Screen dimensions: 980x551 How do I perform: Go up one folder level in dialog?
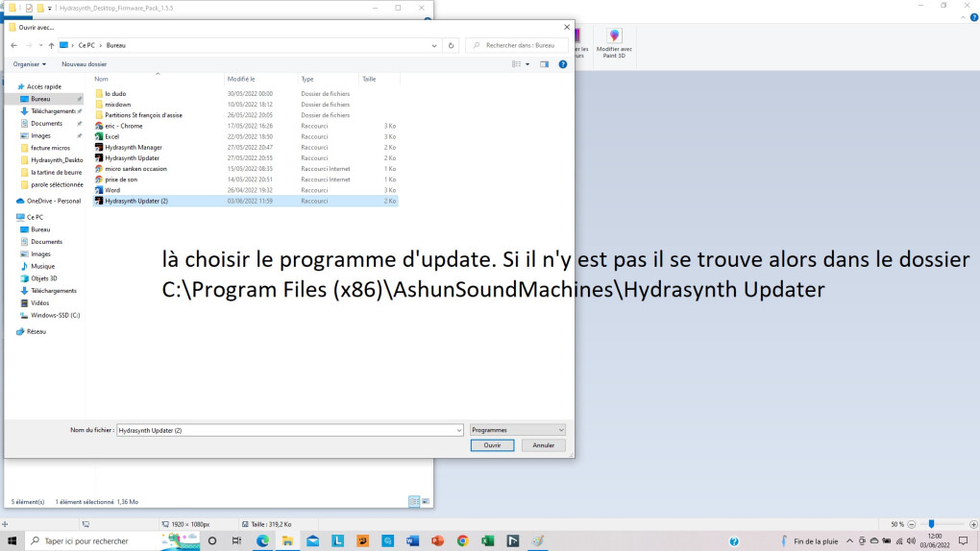tap(51, 46)
